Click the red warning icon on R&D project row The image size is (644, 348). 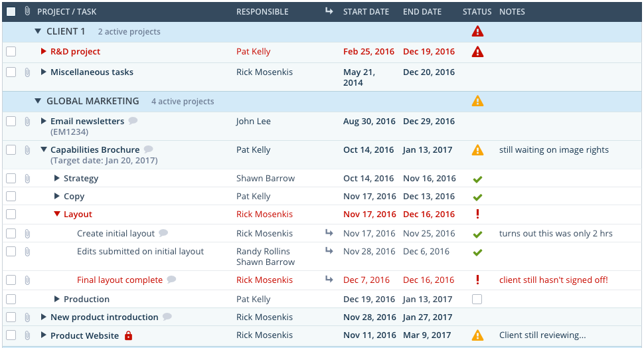[x=477, y=52]
